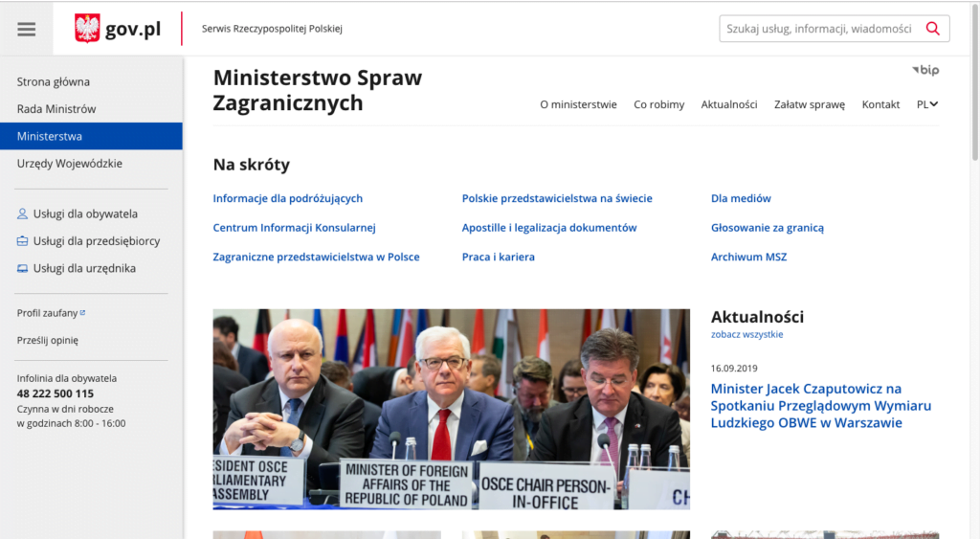Click the laptop icon beside Usługi dla urzędnika
This screenshot has height=539, width=980.
tap(22, 268)
